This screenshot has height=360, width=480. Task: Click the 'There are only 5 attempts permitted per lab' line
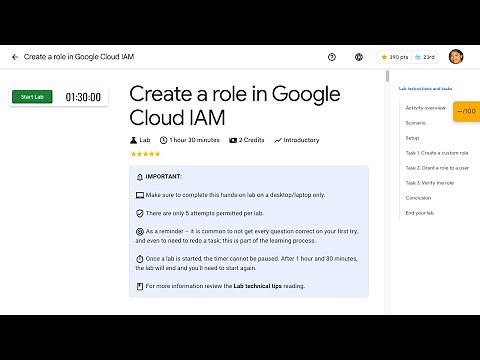pos(204,213)
